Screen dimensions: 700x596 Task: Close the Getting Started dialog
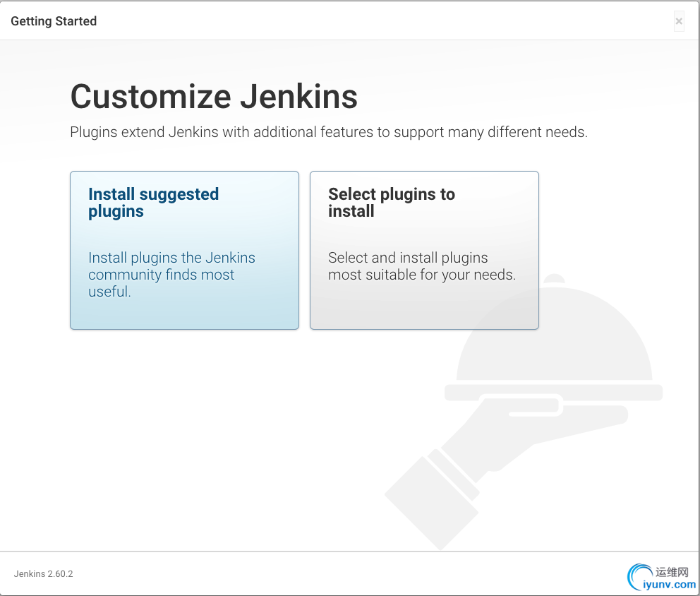click(x=679, y=21)
